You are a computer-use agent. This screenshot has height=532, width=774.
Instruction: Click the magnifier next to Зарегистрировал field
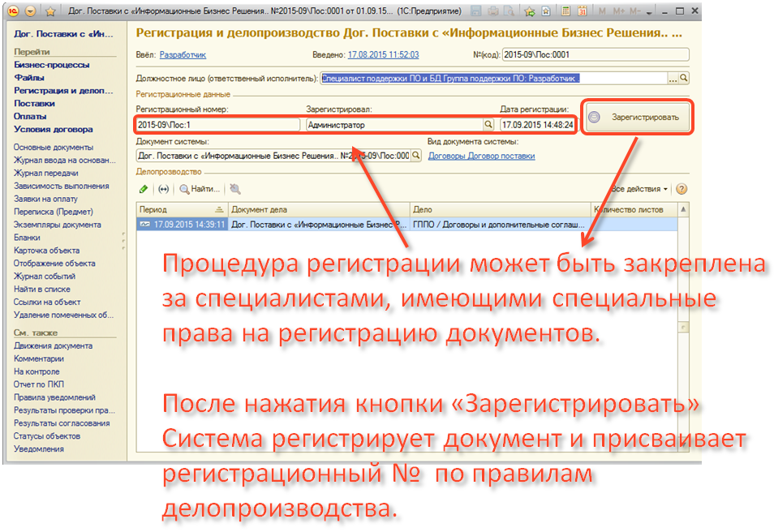tap(488, 126)
